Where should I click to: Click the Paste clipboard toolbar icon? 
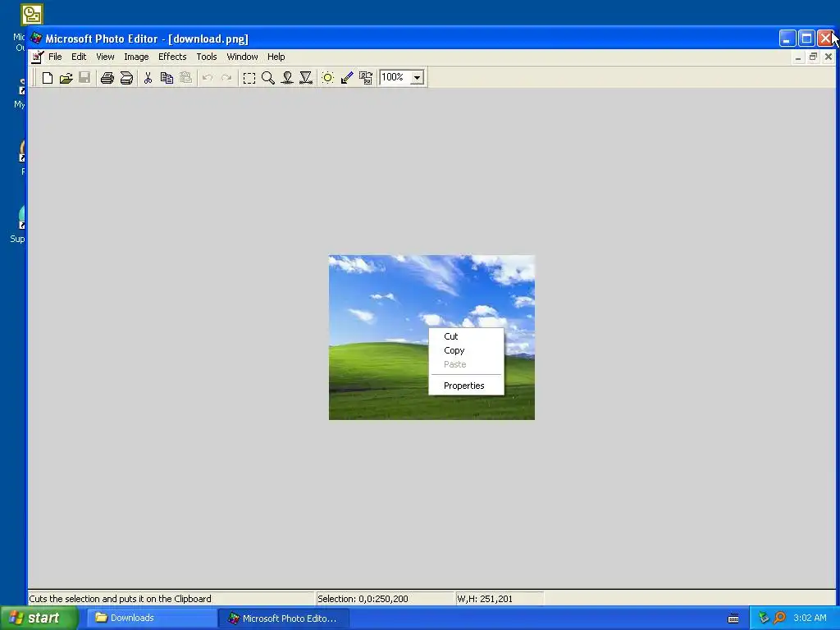(x=185, y=78)
